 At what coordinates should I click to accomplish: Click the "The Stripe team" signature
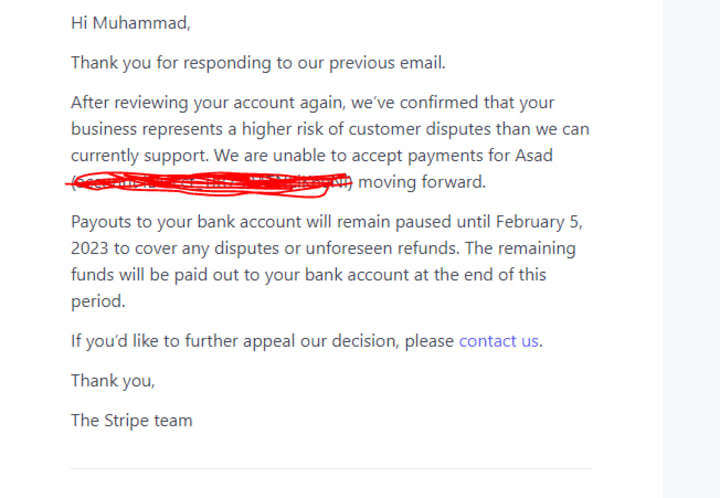131,420
